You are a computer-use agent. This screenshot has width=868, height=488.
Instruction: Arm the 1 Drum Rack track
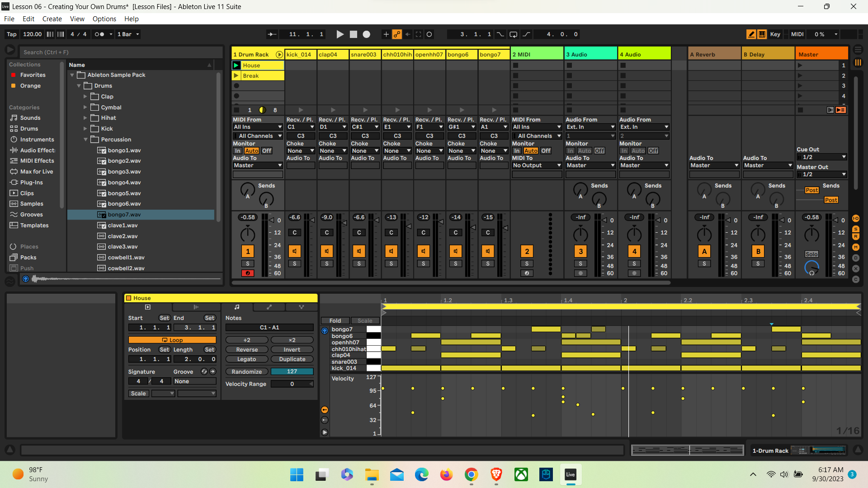coord(248,273)
